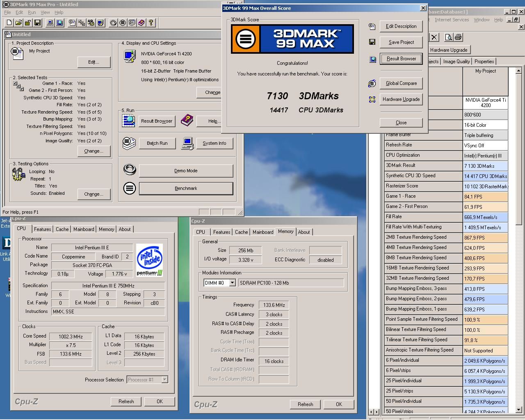
Task: Click the print icon in Result Browser toolbar
Action: (458, 37)
